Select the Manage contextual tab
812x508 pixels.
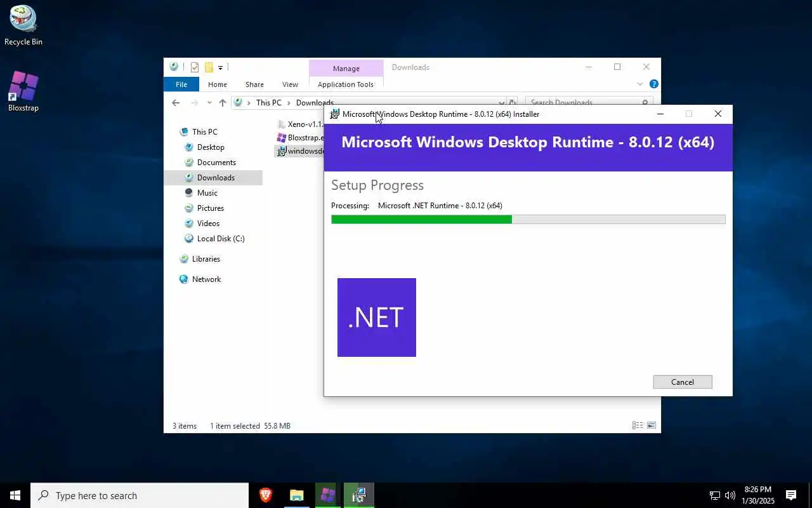346,68
